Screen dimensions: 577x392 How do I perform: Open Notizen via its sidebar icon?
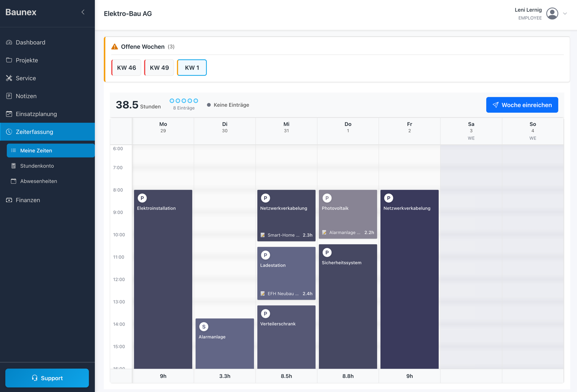coord(9,96)
